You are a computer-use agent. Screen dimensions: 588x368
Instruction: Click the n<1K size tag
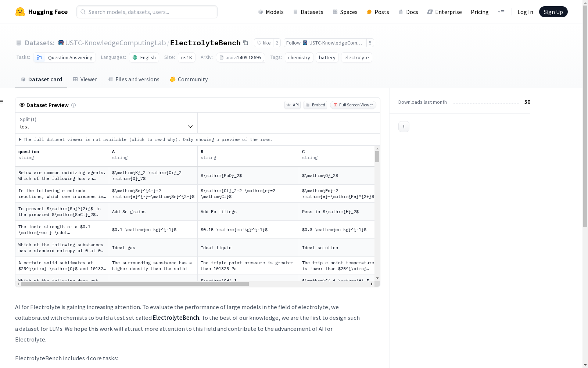tap(187, 57)
